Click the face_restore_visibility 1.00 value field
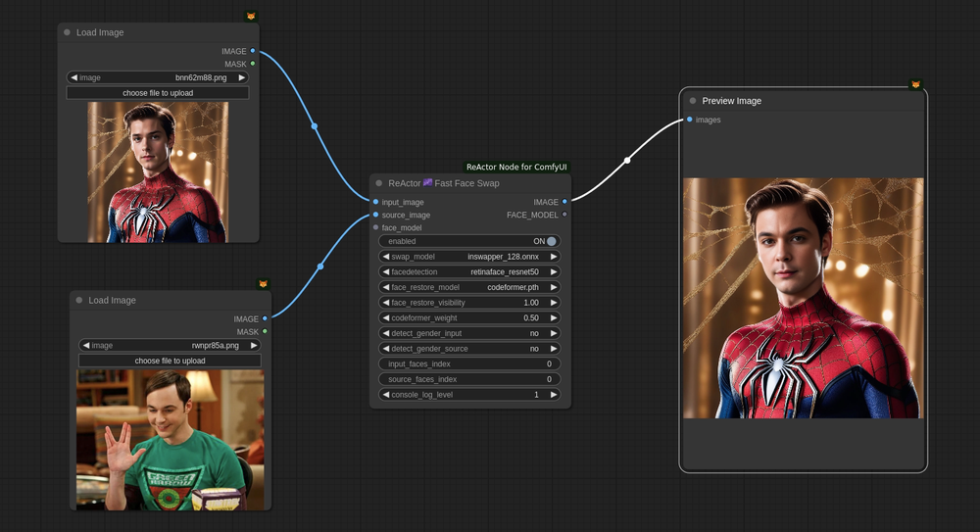This screenshot has width=980, height=532. (470, 303)
